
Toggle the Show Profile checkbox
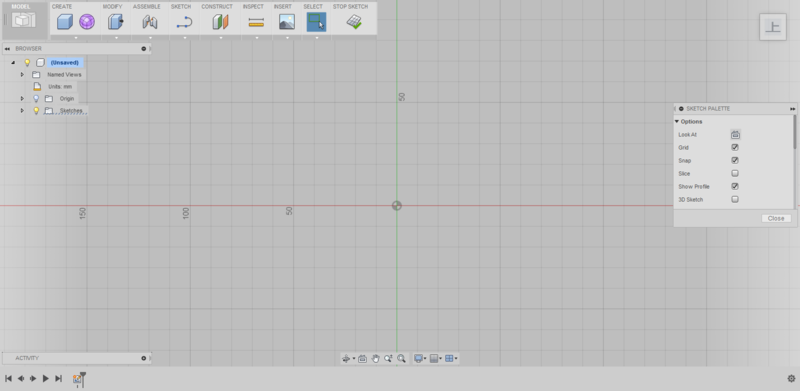point(735,186)
